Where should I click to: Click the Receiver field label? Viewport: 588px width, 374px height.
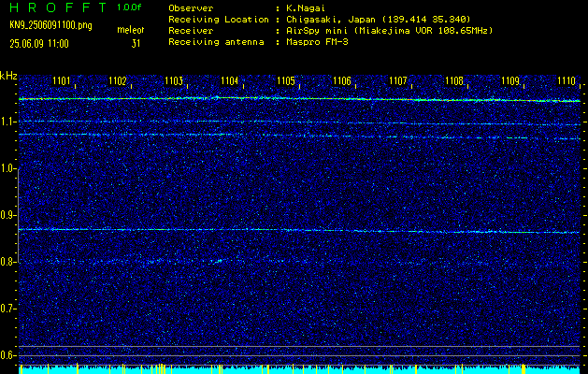191,31
